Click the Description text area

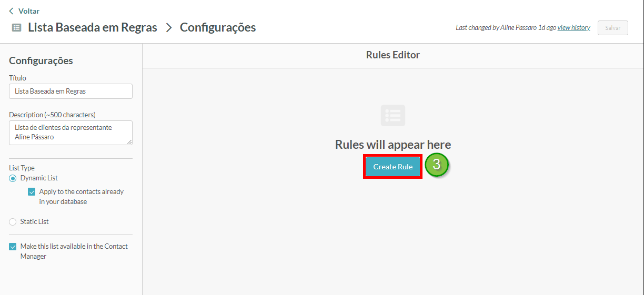(71, 133)
